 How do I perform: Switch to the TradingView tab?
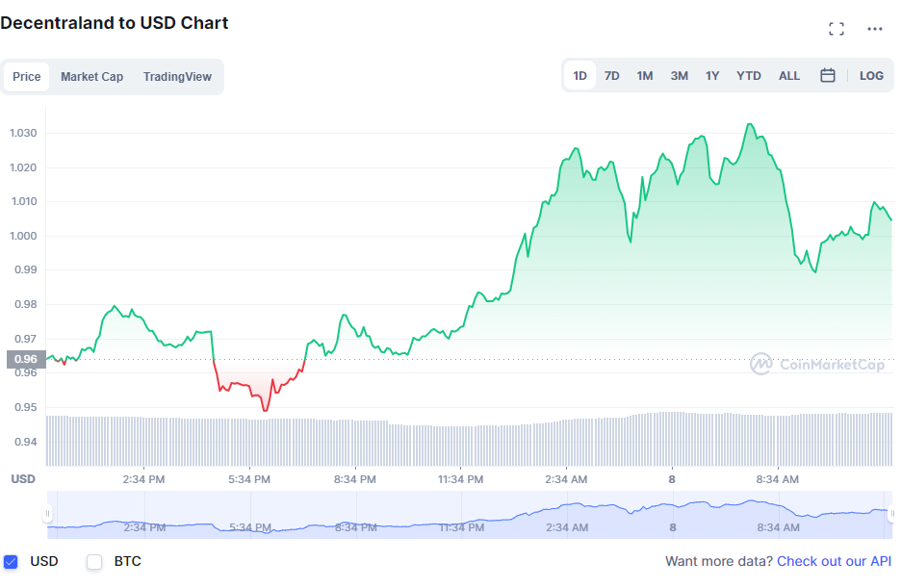point(177,76)
